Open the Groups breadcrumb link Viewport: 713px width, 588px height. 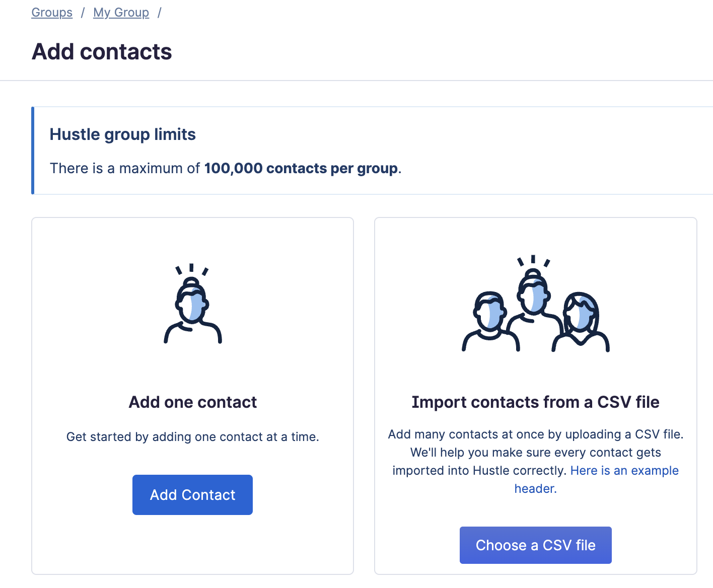pyautogui.click(x=52, y=12)
